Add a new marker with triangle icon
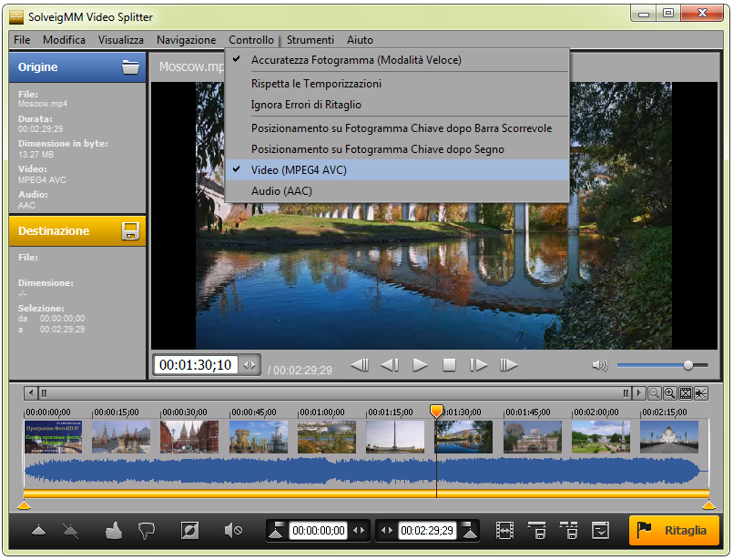The image size is (733, 560). click(39, 531)
